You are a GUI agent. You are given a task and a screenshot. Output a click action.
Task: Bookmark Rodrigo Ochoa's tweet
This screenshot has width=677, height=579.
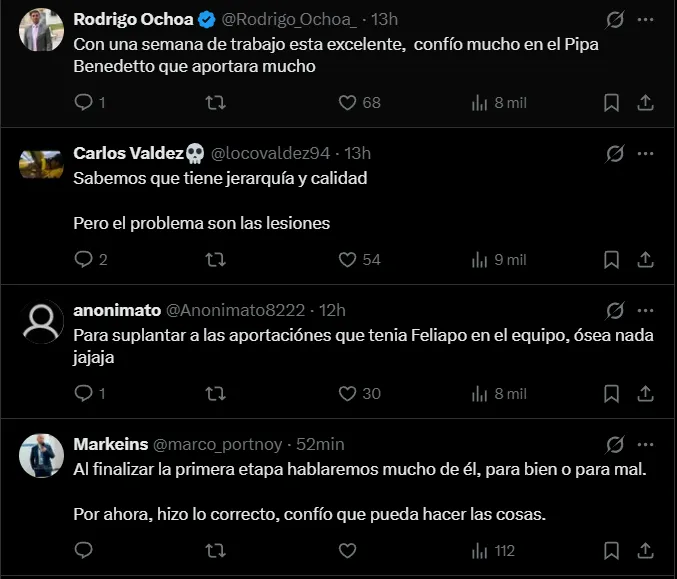tap(611, 102)
